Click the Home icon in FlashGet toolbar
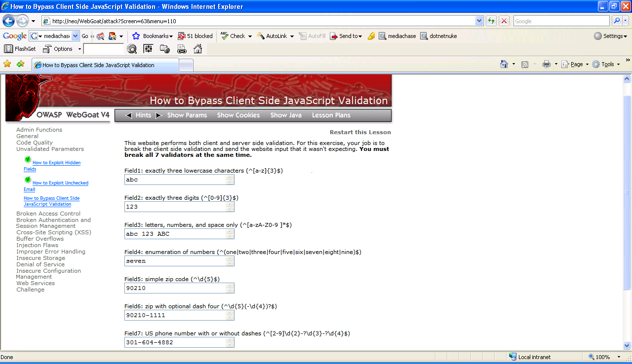This screenshot has height=364, width=632. (197, 49)
